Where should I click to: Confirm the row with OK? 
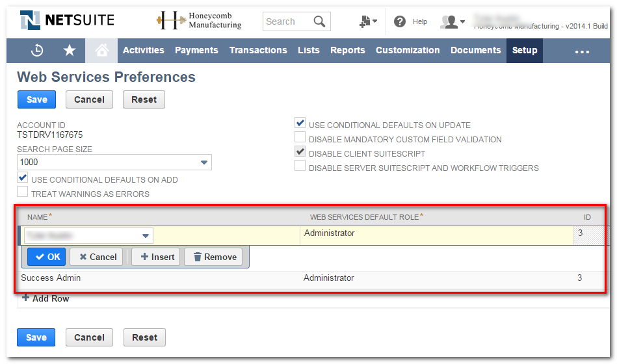click(46, 257)
